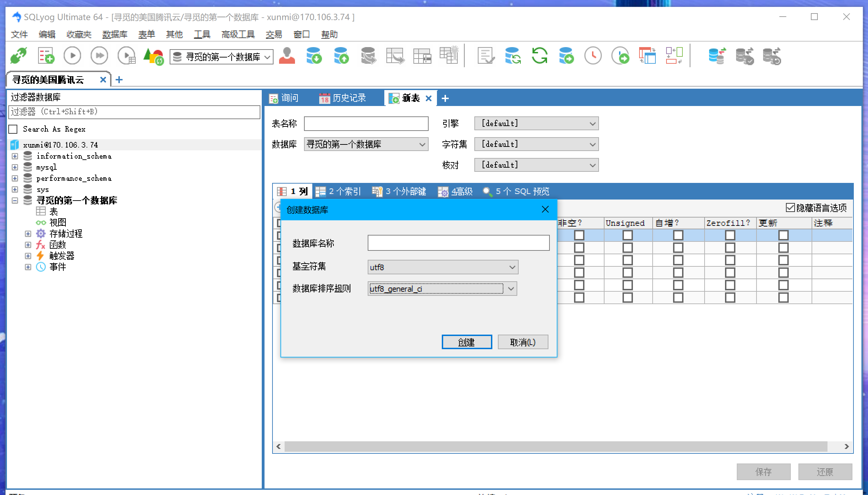Click the scrollbar right arrow
The image size is (868, 495).
(x=847, y=447)
